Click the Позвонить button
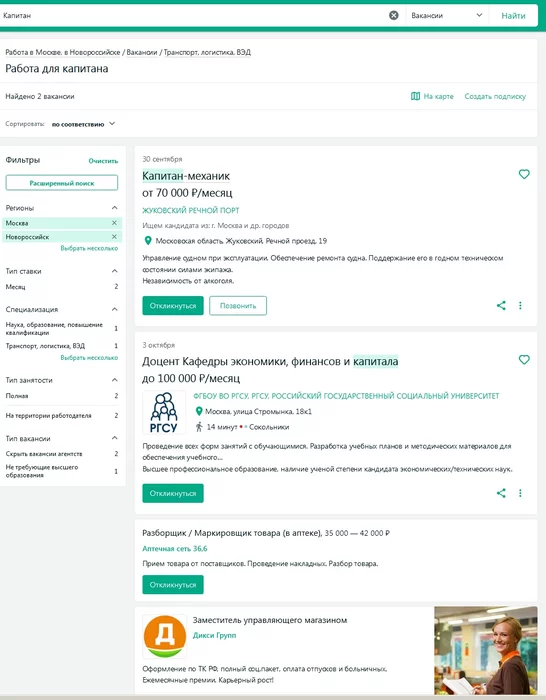Screen dimensions: 546x700 (238, 306)
